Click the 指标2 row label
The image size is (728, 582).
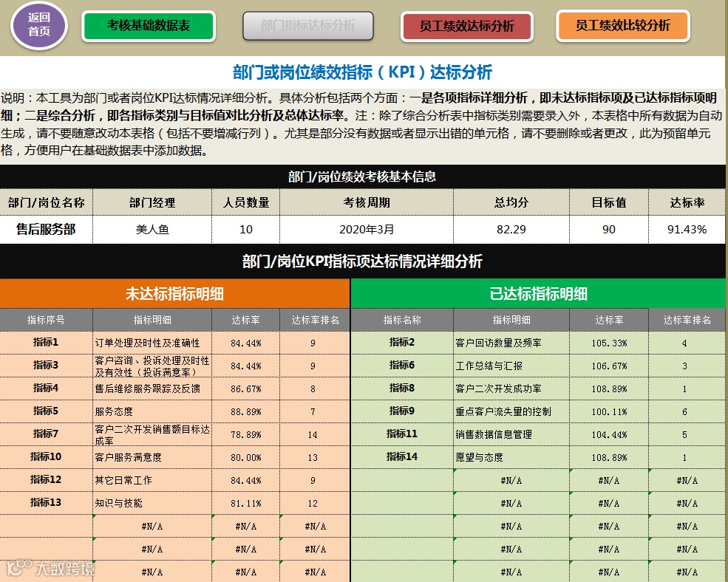402,343
